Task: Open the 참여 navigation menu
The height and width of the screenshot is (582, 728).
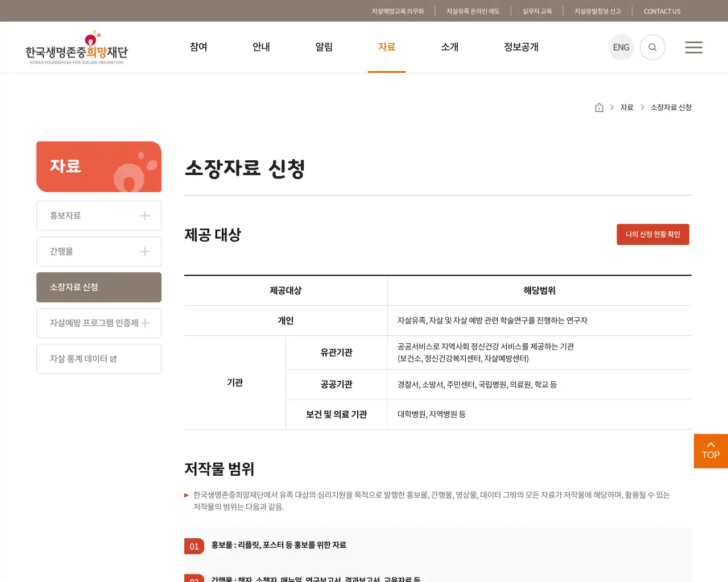Action: click(198, 47)
